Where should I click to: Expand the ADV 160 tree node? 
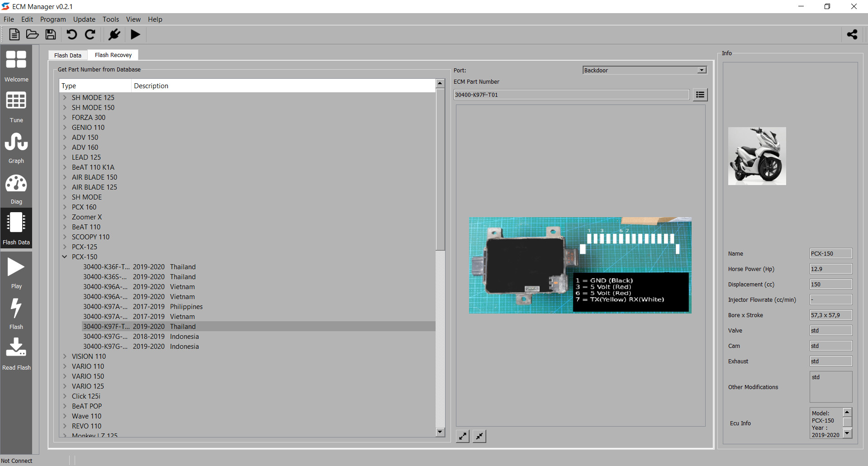pyautogui.click(x=65, y=147)
